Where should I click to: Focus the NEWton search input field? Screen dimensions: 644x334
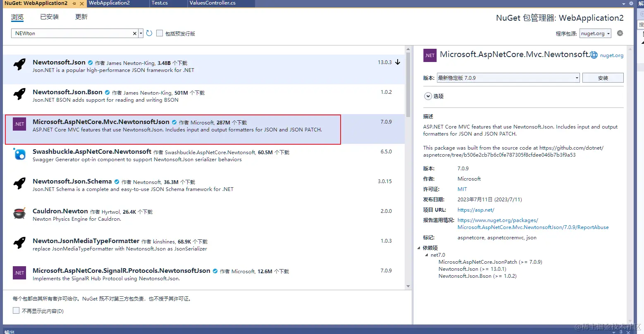click(x=72, y=33)
